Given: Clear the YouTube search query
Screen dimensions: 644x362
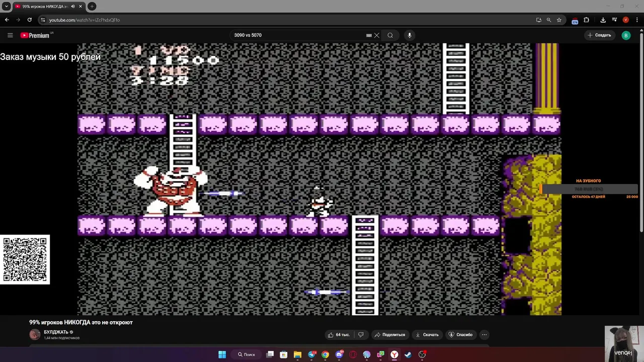Looking at the screenshot, I should (x=376, y=35).
